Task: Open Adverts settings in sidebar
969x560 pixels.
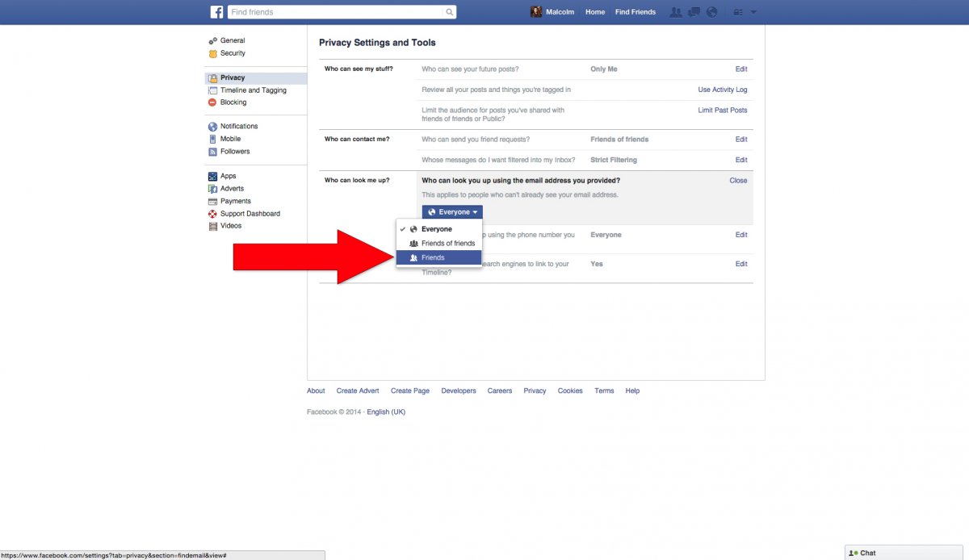Action: click(x=232, y=189)
